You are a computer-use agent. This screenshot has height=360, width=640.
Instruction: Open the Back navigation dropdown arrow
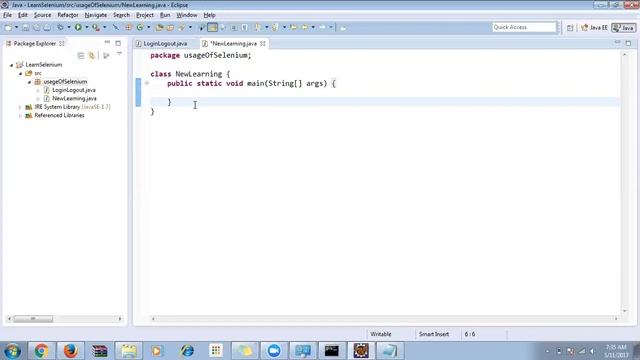[x=313, y=27]
